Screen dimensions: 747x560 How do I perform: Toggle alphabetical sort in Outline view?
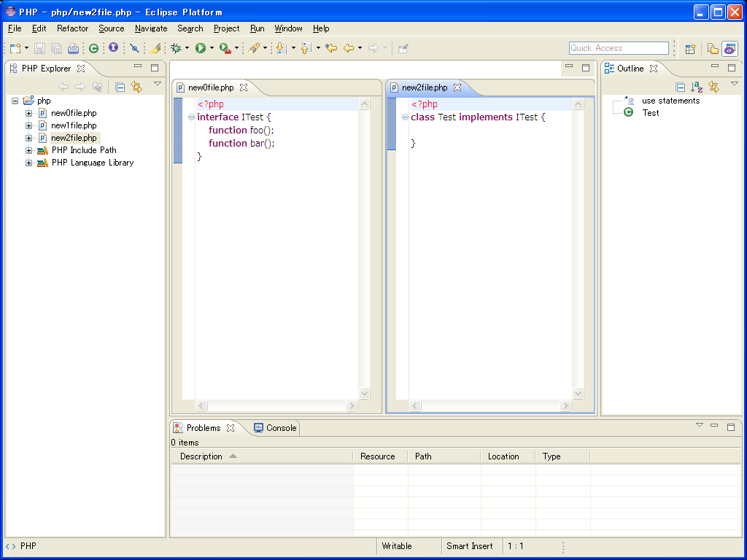point(697,87)
